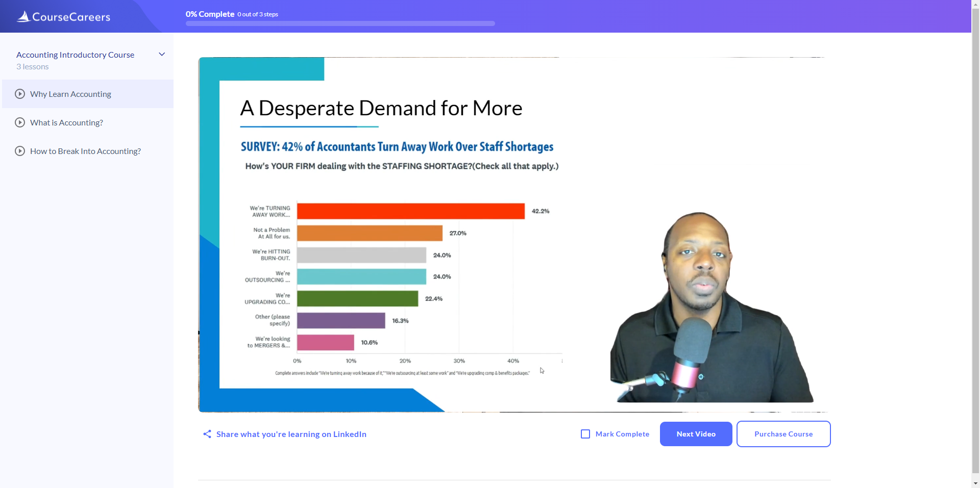Click the share icon next to the LinkedIn text
The image size is (980, 488).
206,434
